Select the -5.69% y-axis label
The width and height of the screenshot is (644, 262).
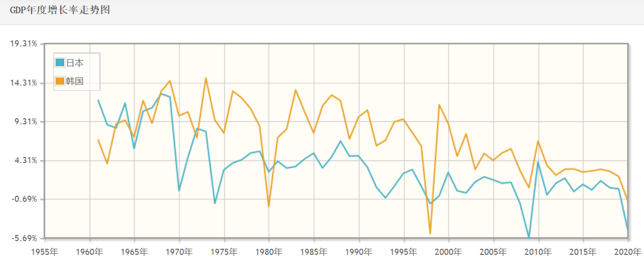25,238
